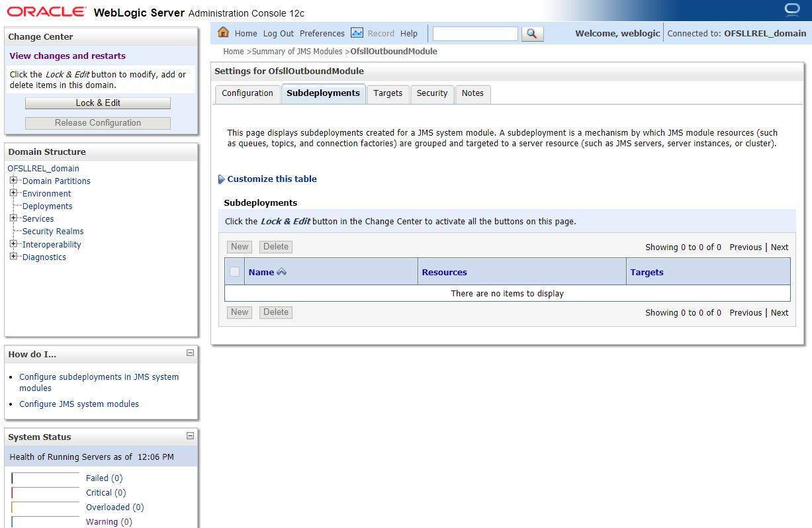Open Help in the toolbar
812x528 pixels.
click(x=409, y=34)
